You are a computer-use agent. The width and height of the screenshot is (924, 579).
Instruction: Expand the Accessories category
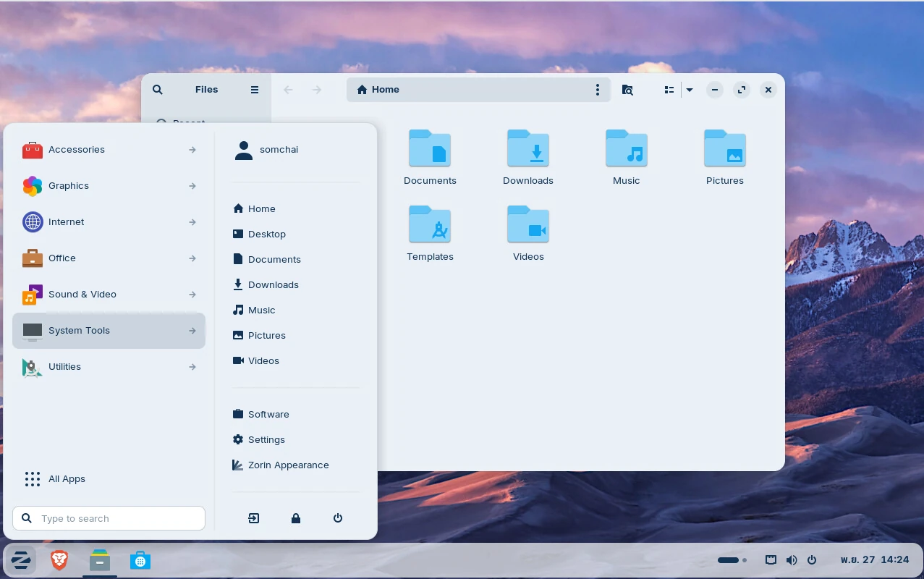click(109, 150)
